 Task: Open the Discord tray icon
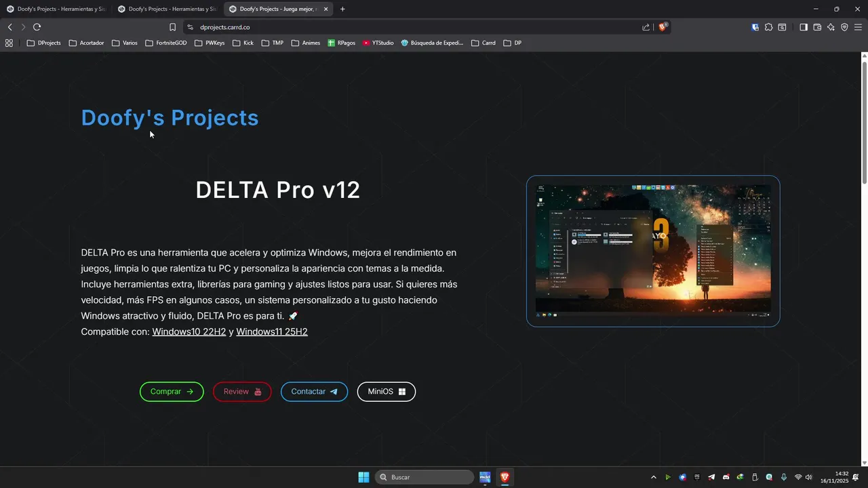(726, 477)
